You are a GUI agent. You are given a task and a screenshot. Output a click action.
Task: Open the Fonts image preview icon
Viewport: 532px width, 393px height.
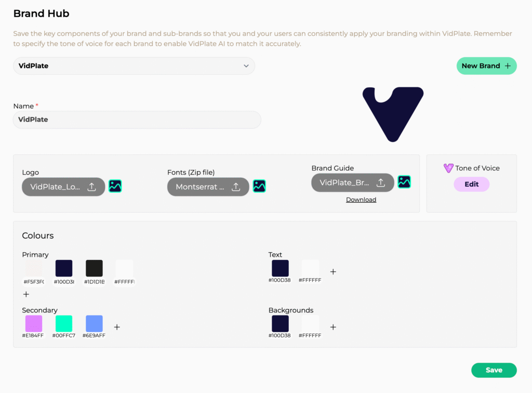pyautogui.click(x=259, y=186)
